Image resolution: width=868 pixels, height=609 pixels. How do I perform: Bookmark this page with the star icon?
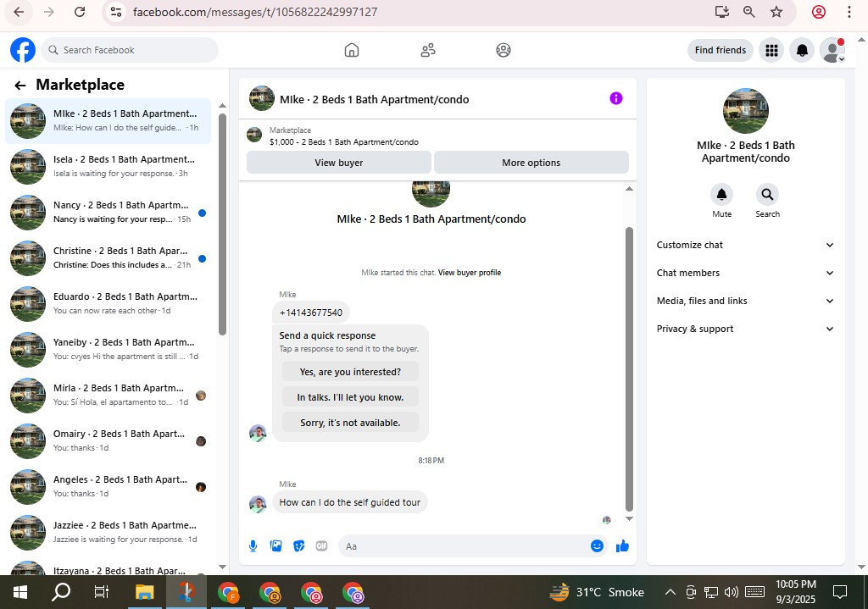click(x=776, y=12)
